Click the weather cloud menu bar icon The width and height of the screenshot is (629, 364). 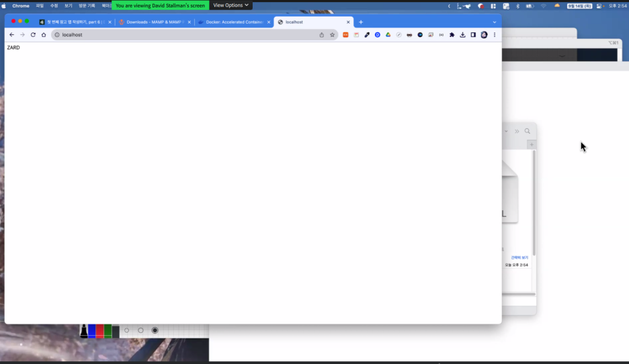pos(557,6)
